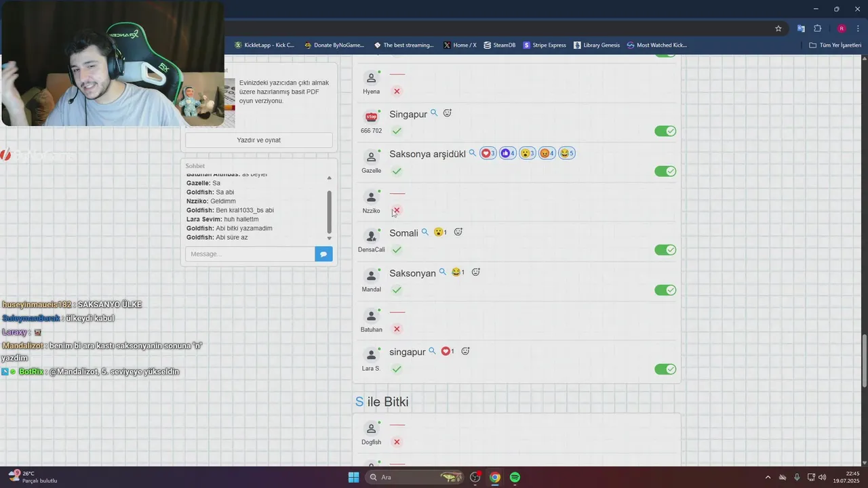Search the Somali answer with magnifier

point(425,232)
